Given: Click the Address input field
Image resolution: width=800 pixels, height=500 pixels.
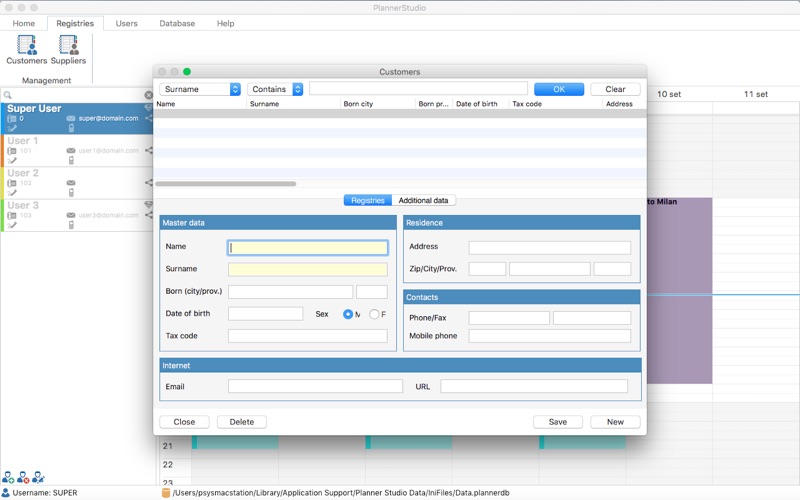Looking at the screenshot, I should tap(549, 248).
